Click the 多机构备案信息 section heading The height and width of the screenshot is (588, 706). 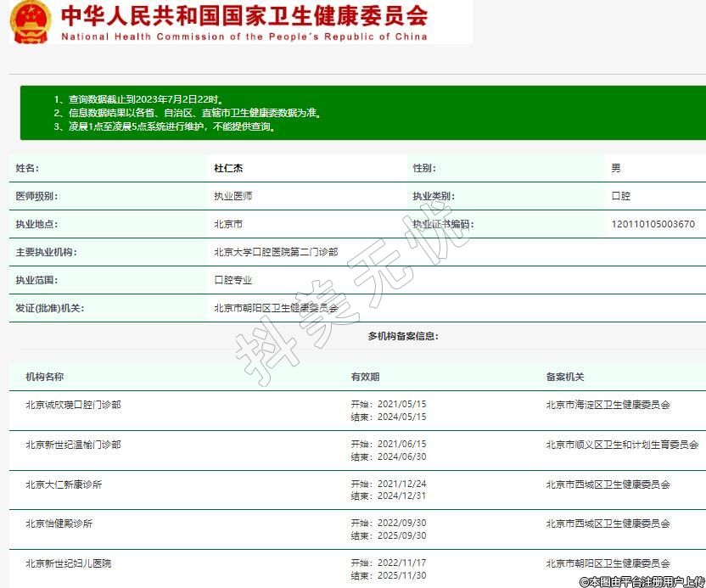click(x=403, y=336)
